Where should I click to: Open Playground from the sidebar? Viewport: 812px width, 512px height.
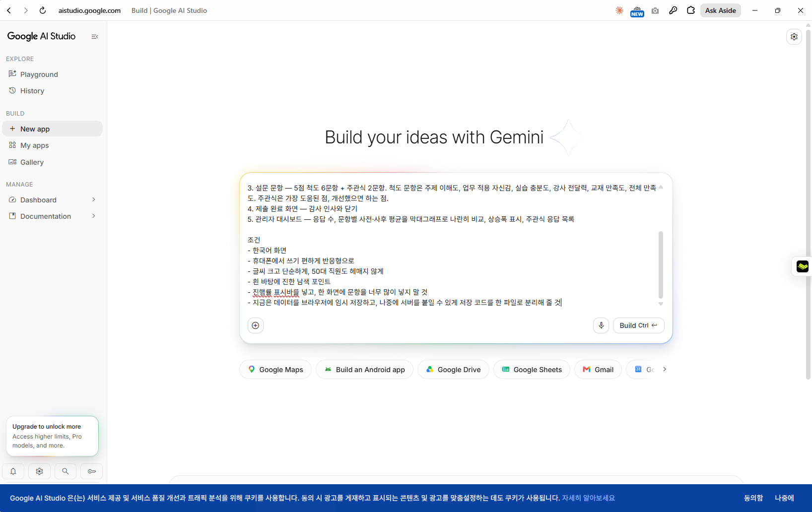(52, 74)
